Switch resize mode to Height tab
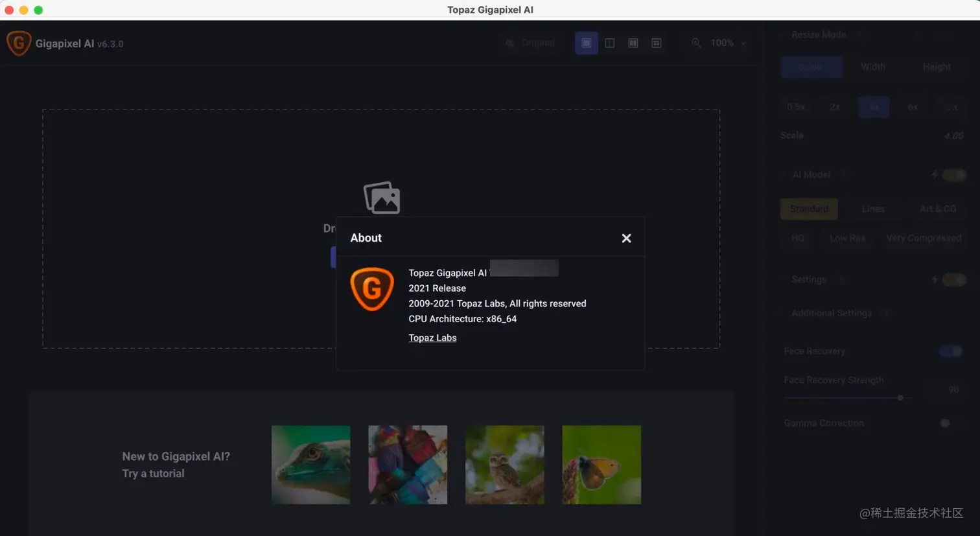Image resolution: width=980 pixels, height=536 pixels. [937, 67]
